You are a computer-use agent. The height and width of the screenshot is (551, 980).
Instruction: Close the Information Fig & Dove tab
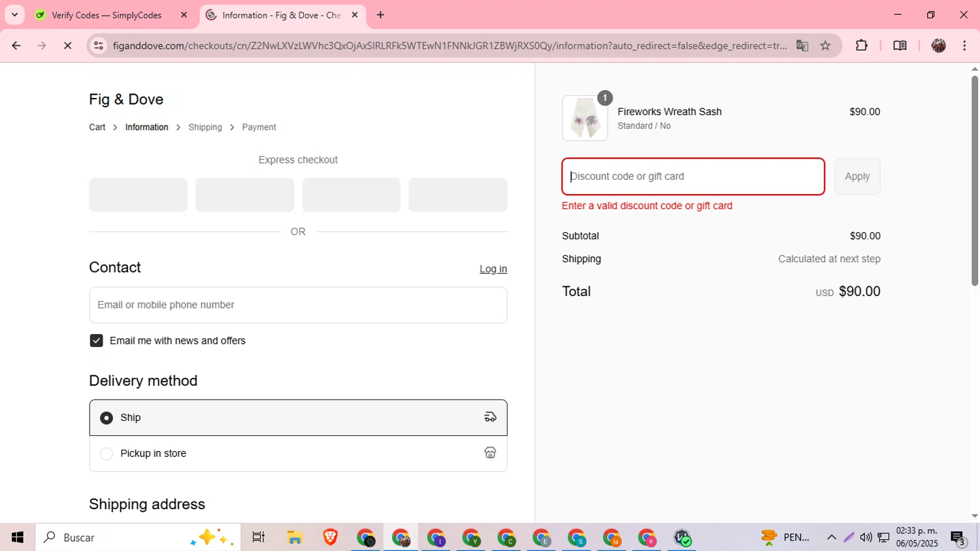tap(355, 14)
